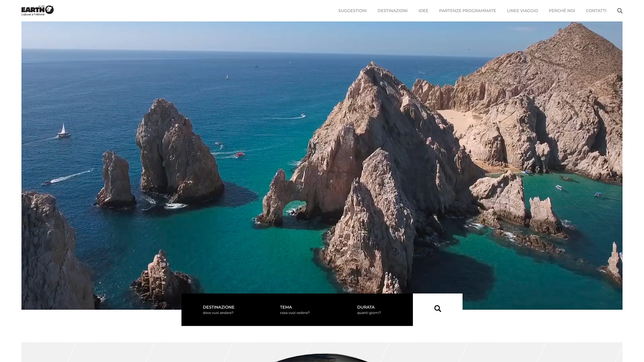Navigate to Linee Viaggio
Screen dimensions: 644x362
[522, 11]
